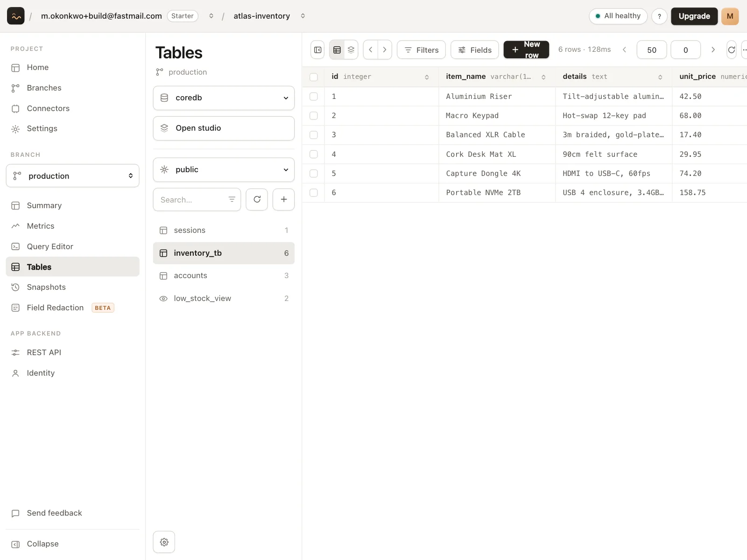
Task: Open Snapshots in the sidebar
Action: click(x=73, y=287)
